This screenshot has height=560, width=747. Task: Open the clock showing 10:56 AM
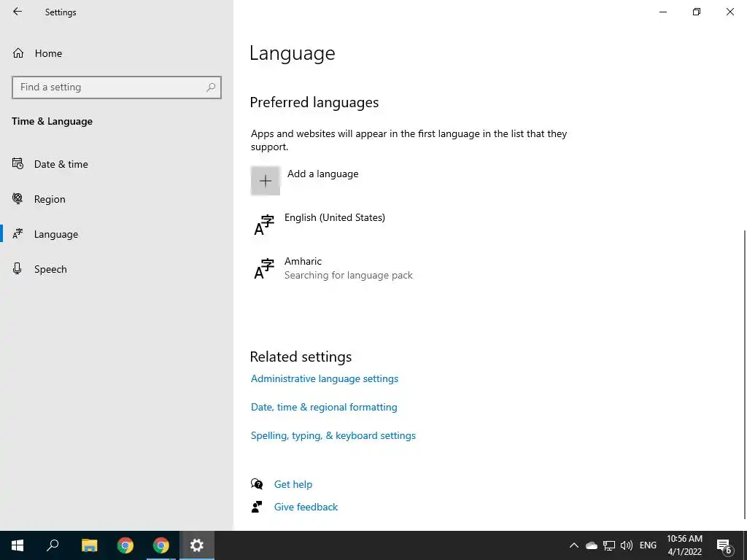coord(684,545)
